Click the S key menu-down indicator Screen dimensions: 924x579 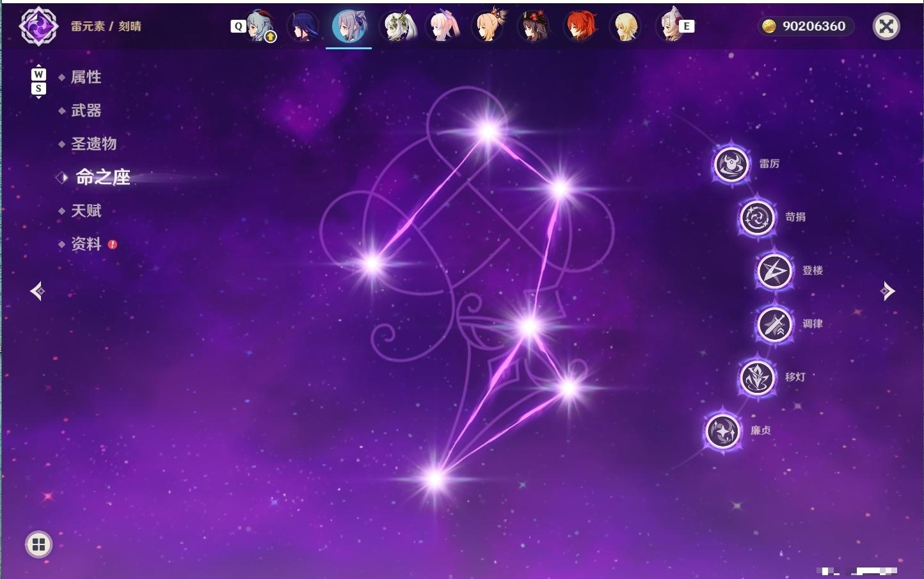(x=38, y=88)
